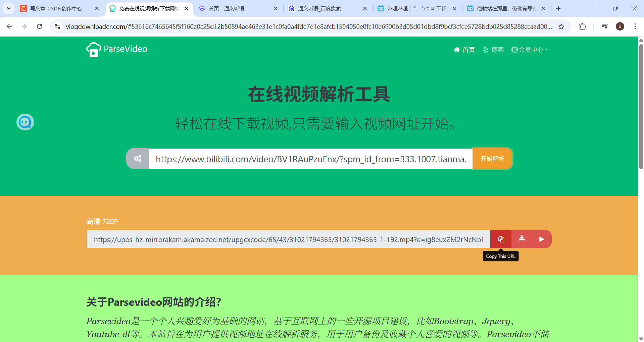Open the browser extensions puzzle icon
This screenshot has height=342, width=644.
pyautogui.click(x=583, y=26)
